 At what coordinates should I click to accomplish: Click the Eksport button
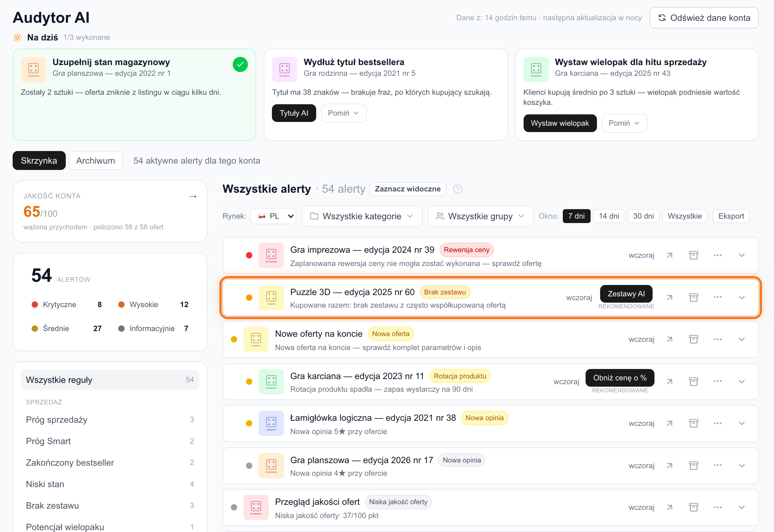[x=731, y=216]
